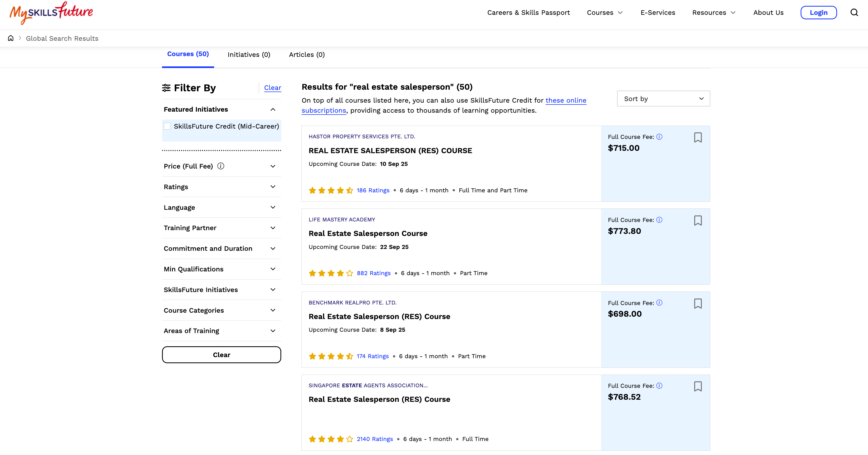Switch to the Initiatives (0) tab

click(249, 55)
